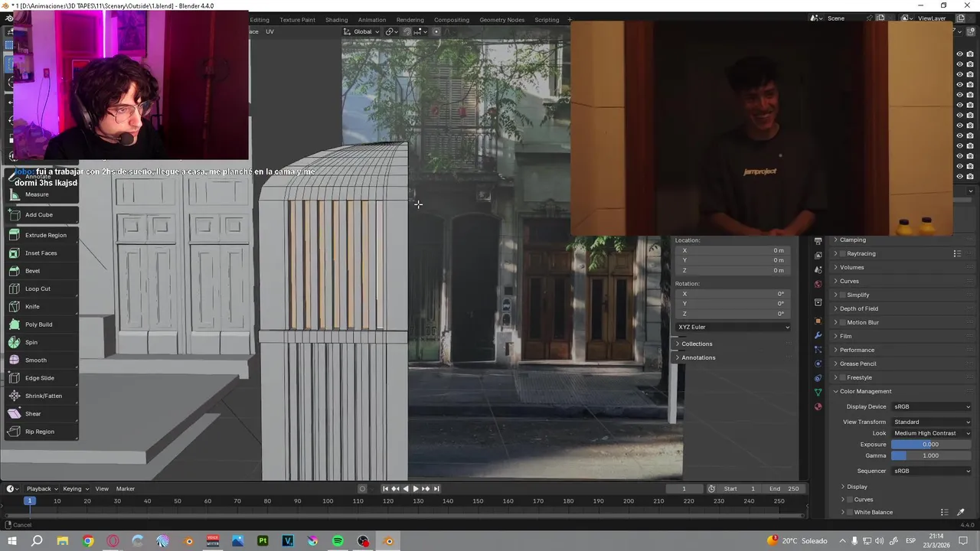980x551 pixels.
Task: Adjust the Gamma slider
Action: click(931, 455)
